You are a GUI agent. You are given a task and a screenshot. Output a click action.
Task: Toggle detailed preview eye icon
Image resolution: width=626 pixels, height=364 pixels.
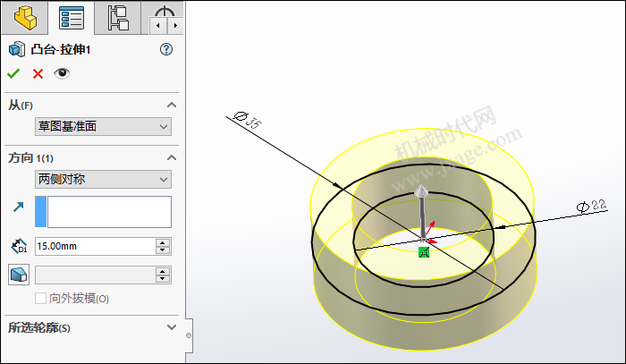62,73
